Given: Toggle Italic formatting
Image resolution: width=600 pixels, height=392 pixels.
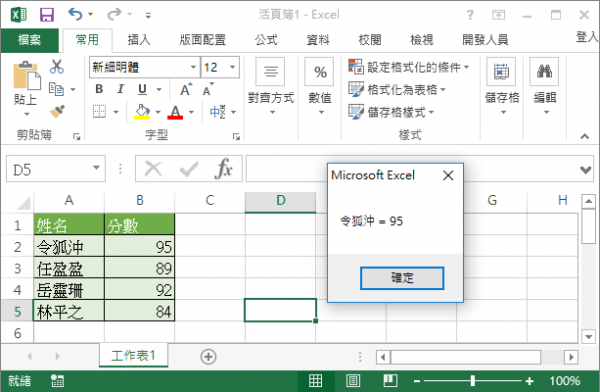Looking at the screenshot, I should pos(121,89).
